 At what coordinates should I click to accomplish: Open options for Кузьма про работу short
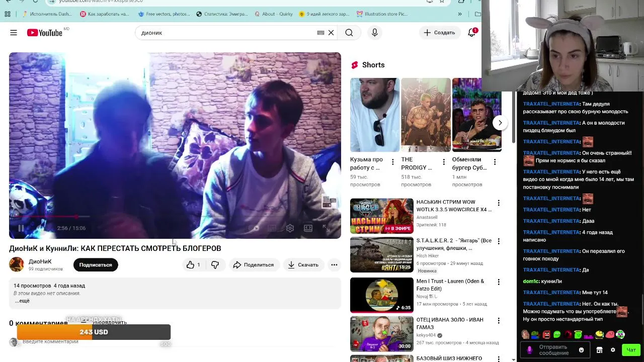(393, 162)
